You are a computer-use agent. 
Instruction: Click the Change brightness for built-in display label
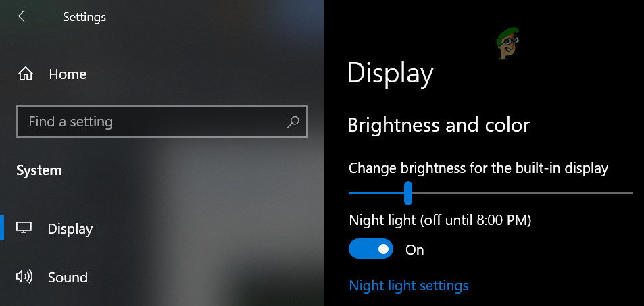(x=478, y=168)
